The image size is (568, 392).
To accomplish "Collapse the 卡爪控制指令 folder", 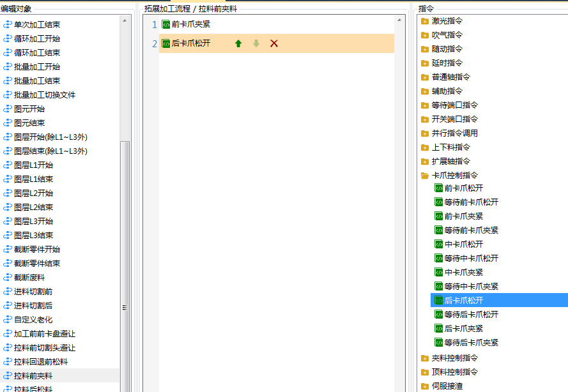I will click(x=425, y=176).
